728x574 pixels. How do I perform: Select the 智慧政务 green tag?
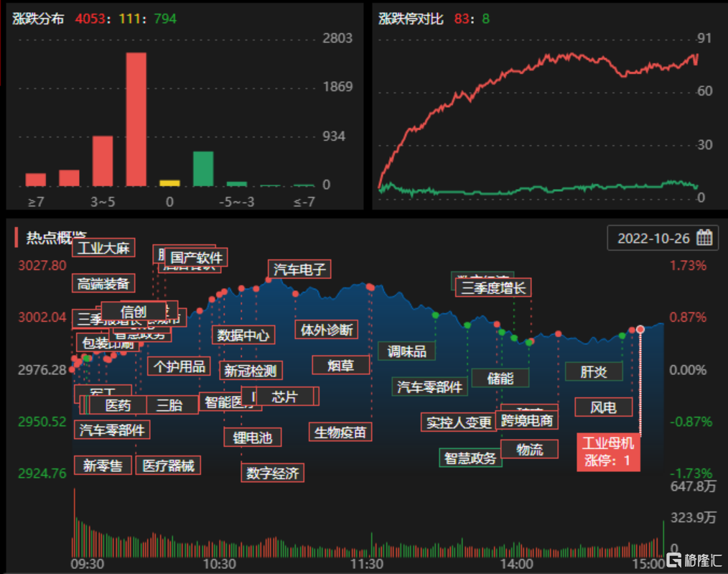pyautogui.click(x=470, y=458)
